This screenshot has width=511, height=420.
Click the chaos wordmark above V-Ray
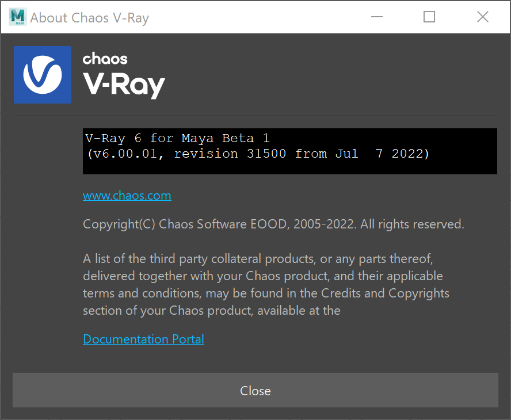[105, 59]
